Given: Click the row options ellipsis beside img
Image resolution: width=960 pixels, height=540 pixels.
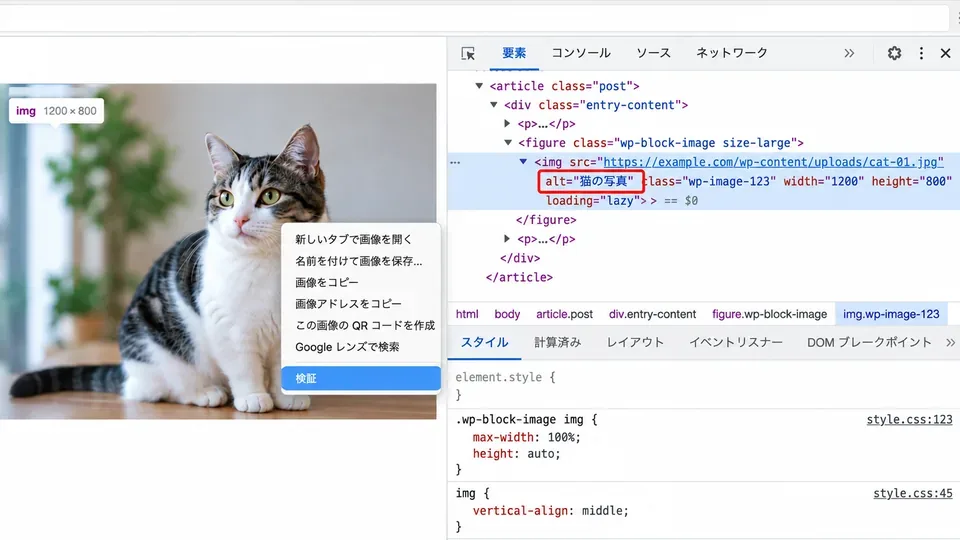Looking at the screenshot, I should (455, 162).
